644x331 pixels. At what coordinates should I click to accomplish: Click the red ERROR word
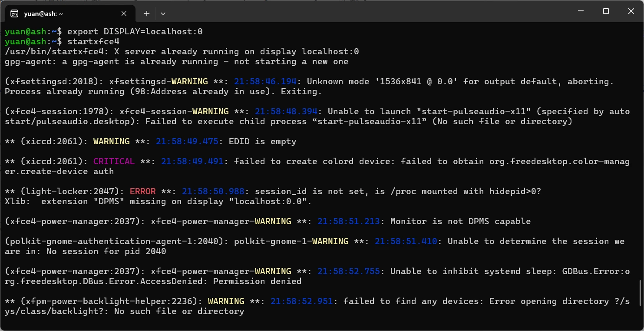(x=143, y=191)
